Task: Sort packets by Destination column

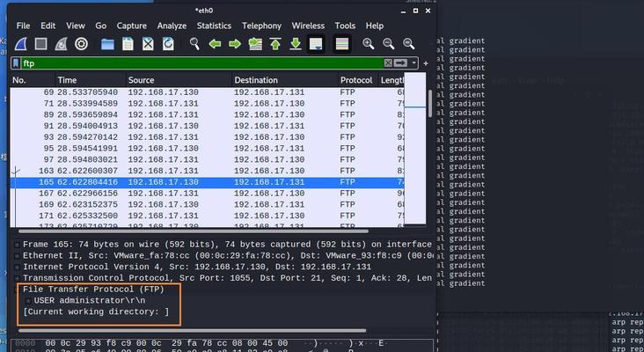Action: (285, 80)
